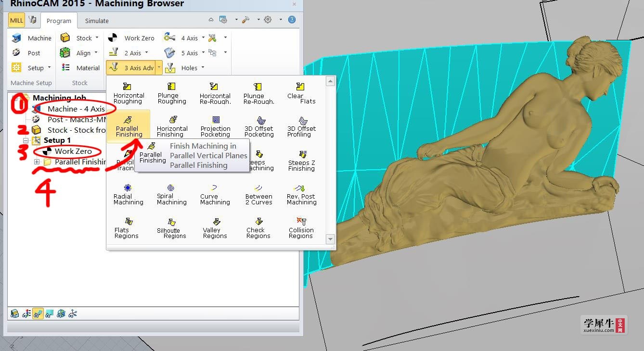The height and width of the screenshot is (351, 644).
Task: Select Plunge Roughing operation
Action: coord(171,93)
